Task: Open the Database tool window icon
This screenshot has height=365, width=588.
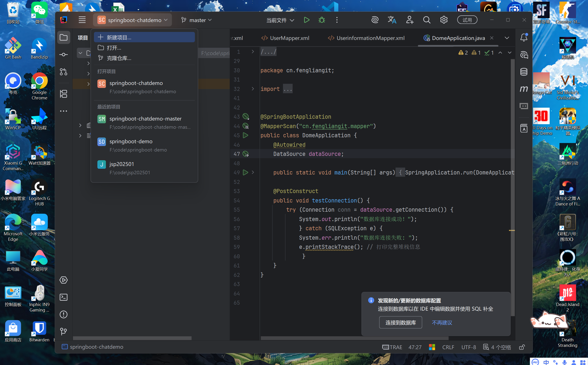Action: click(x=524, y=72)
